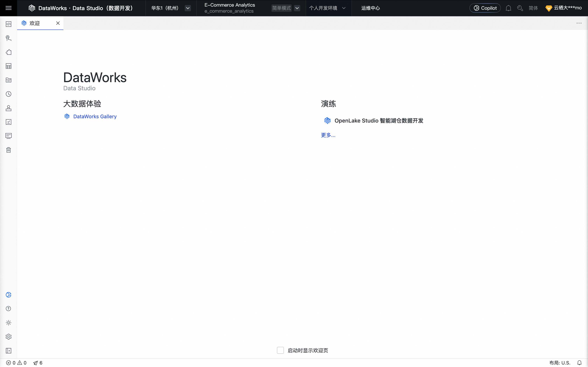Enable show welcome page on startup checkbox
Image resolution: width=588 pixels, height=367 pixels.
280,350
